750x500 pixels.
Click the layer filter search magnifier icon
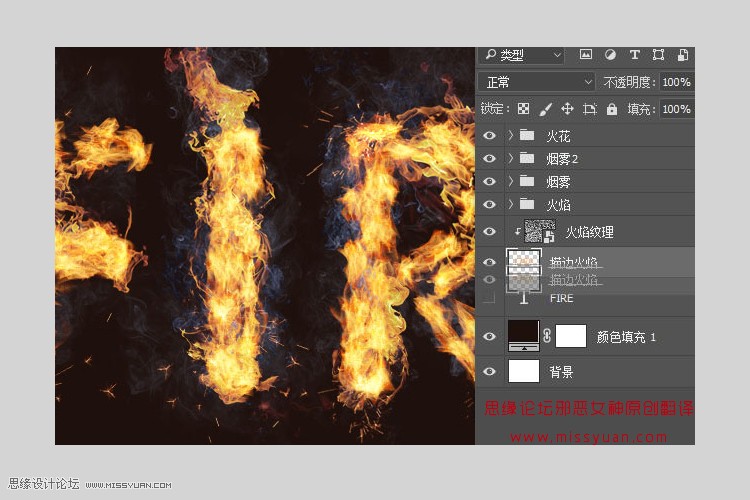coord(490,54)
